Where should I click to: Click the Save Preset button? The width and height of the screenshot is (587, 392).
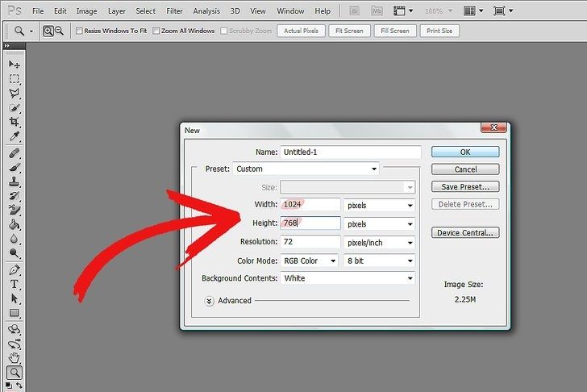(465, 187)
